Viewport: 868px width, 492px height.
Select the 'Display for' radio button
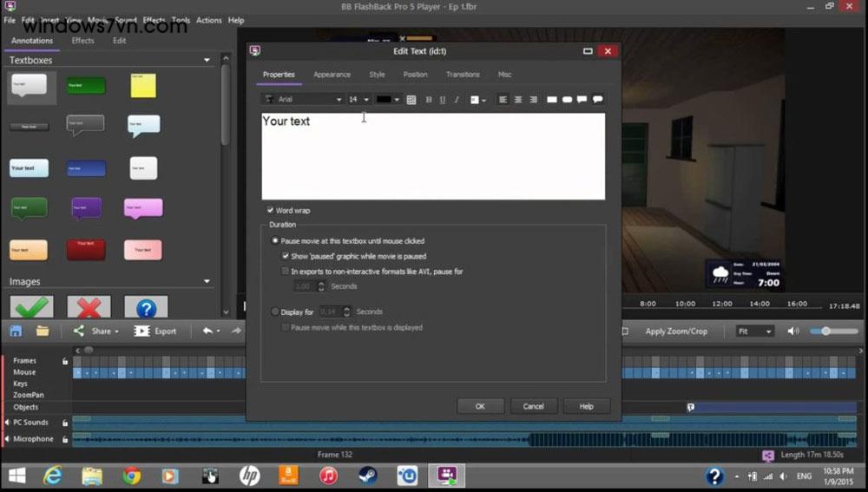[x=275, y=312]
